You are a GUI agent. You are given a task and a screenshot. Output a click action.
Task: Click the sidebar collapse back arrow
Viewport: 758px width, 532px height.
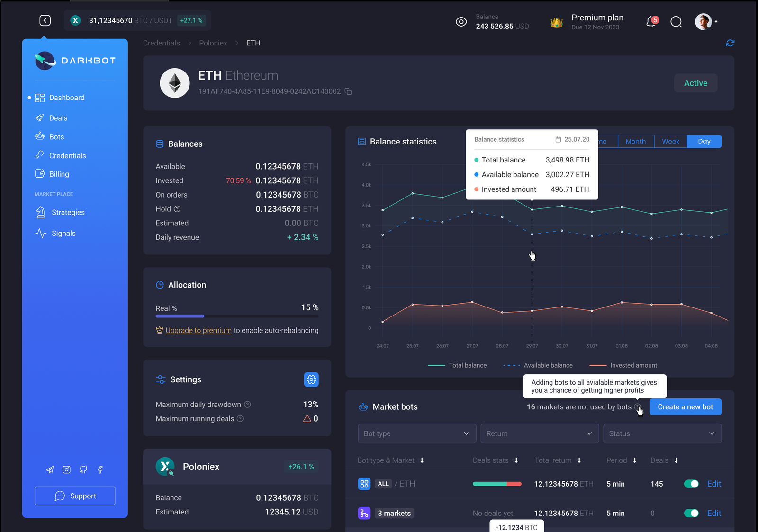pos(45,20)
